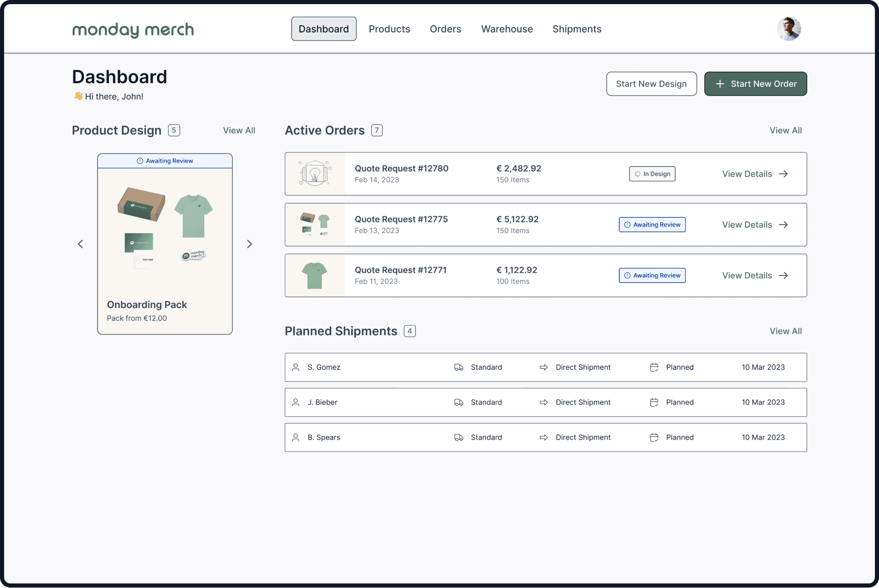Image resolution: width=879 pixels, height=588 pixels.
Task: Click the truck icon in S. Gomez row
Action: coord(459,367)
